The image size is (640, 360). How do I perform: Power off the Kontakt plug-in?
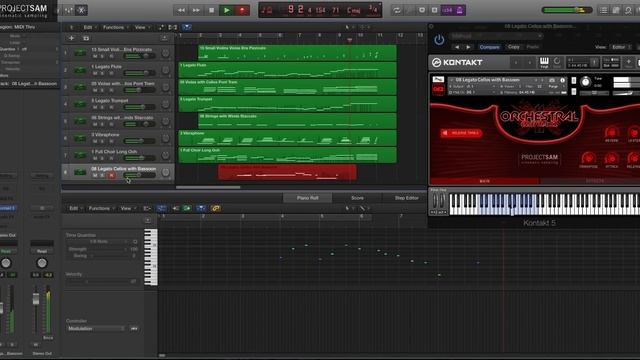click(439, 40)
